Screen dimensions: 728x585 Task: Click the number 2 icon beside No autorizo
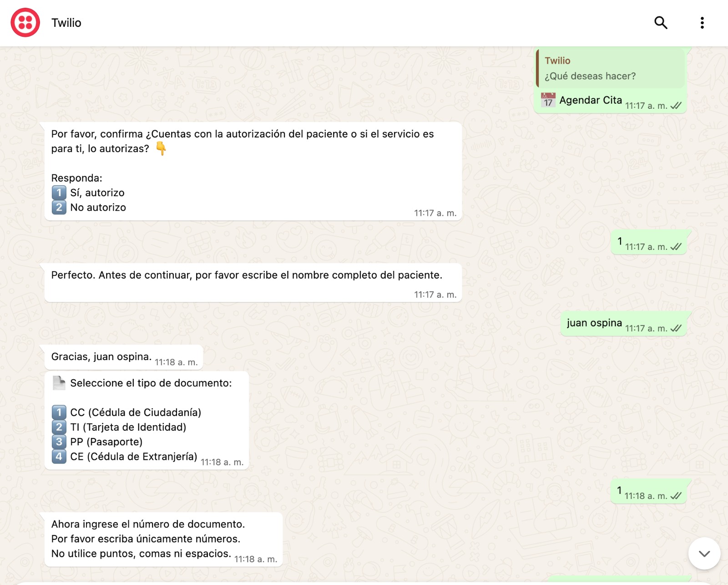(x=59, y=207)
